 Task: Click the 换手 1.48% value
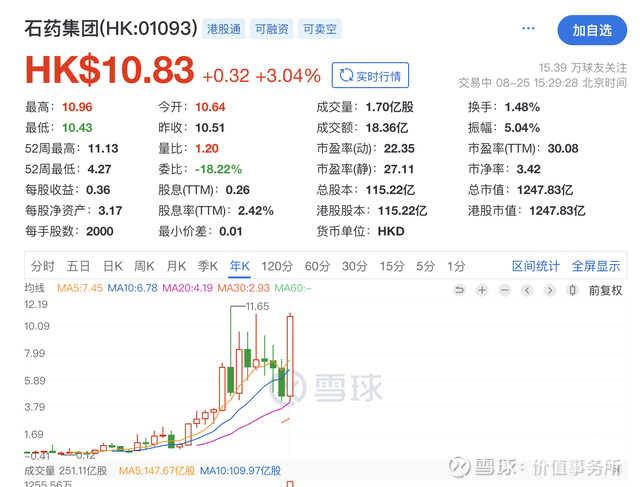pyautogui.click(x=522, y=107)
